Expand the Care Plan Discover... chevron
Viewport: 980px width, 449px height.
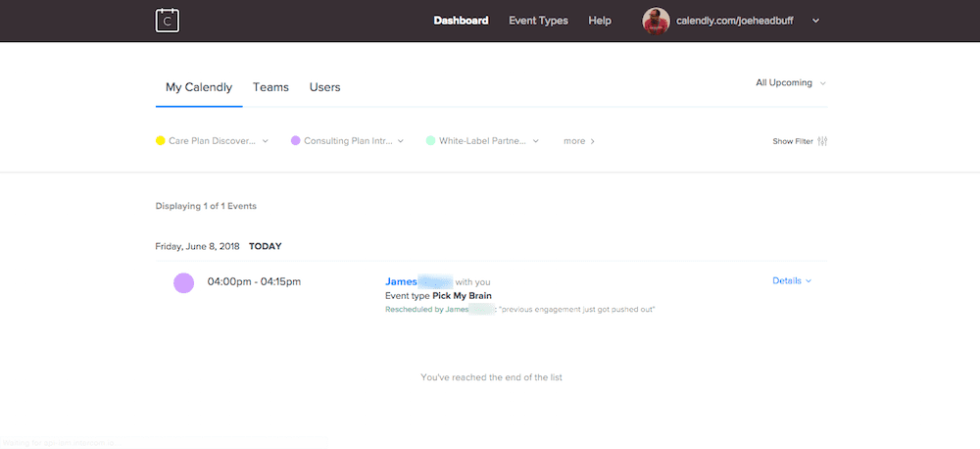[265, 141]
